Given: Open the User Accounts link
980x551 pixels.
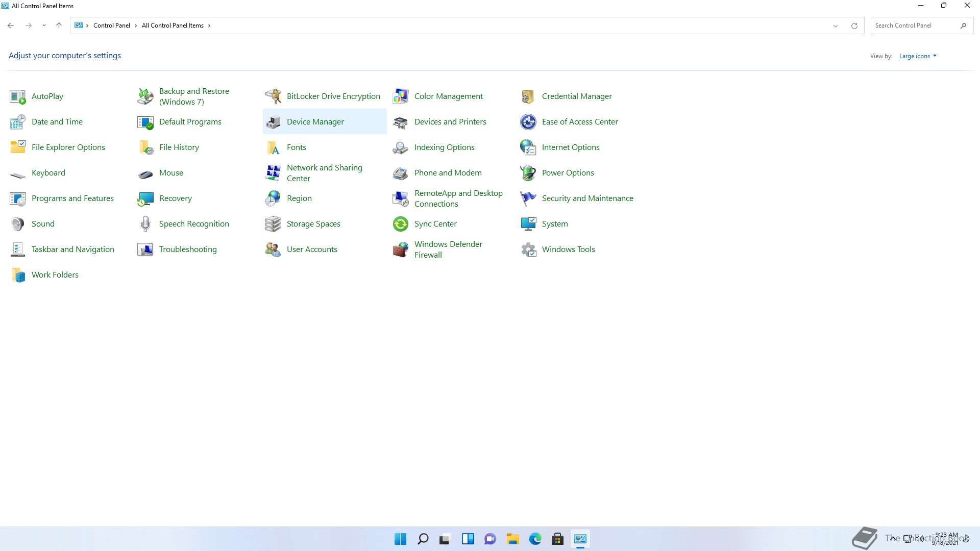Looking at the screenshot, I should pos(312,249).
